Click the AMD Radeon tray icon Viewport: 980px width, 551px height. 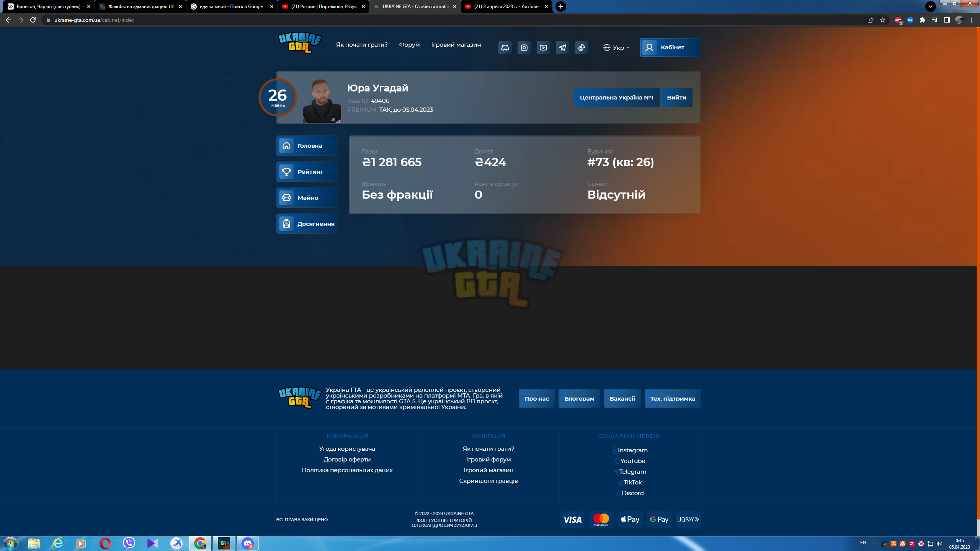(912, 544)
